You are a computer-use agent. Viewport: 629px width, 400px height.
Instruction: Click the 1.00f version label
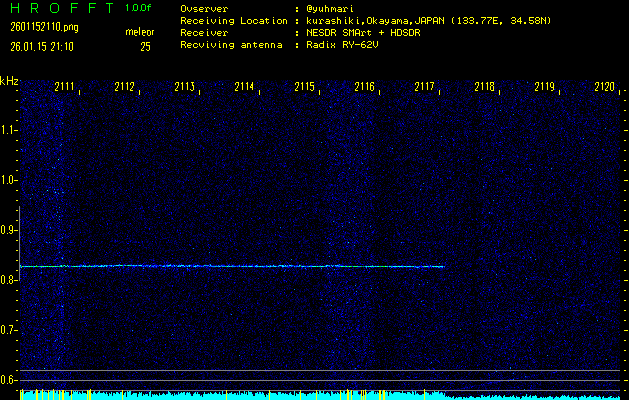coord(139,8)
